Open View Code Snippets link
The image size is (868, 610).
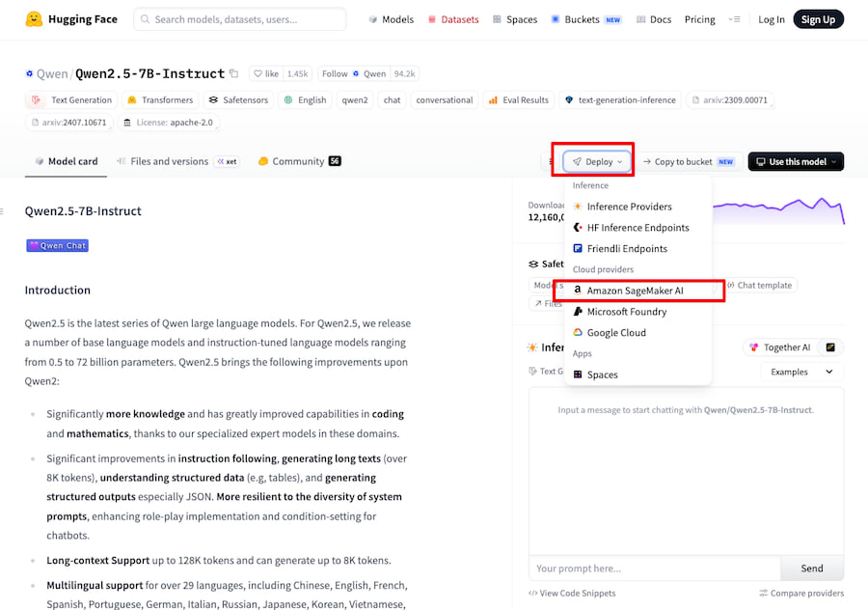pos(572,593)
